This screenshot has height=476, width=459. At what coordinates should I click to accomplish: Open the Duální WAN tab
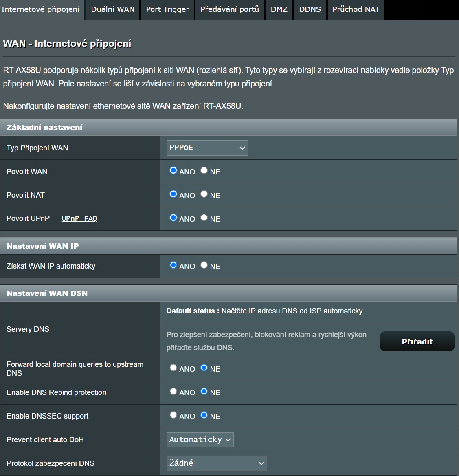tap(112, 9)
